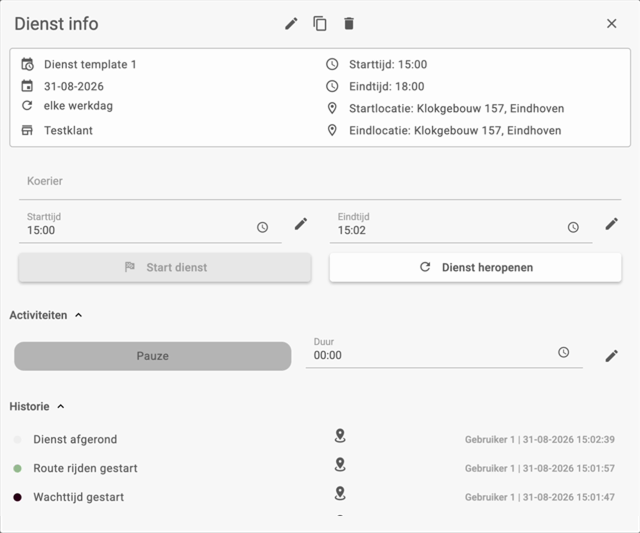Image resolution: width=640 pixels, height=533 pixels.
Task: Click the green dot beside Route rijden gestart
Action: pos(18,468)
